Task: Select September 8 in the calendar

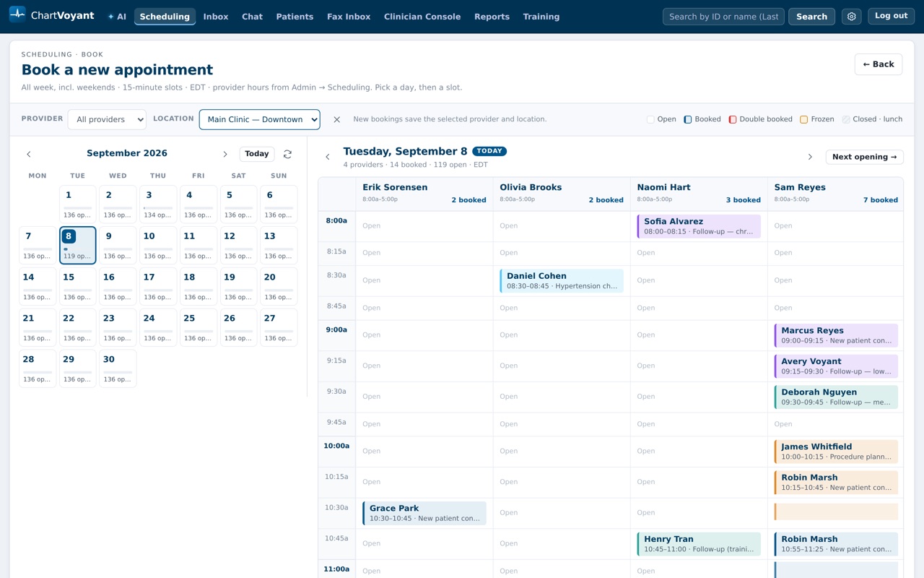Action: click(x=78, y=246)
